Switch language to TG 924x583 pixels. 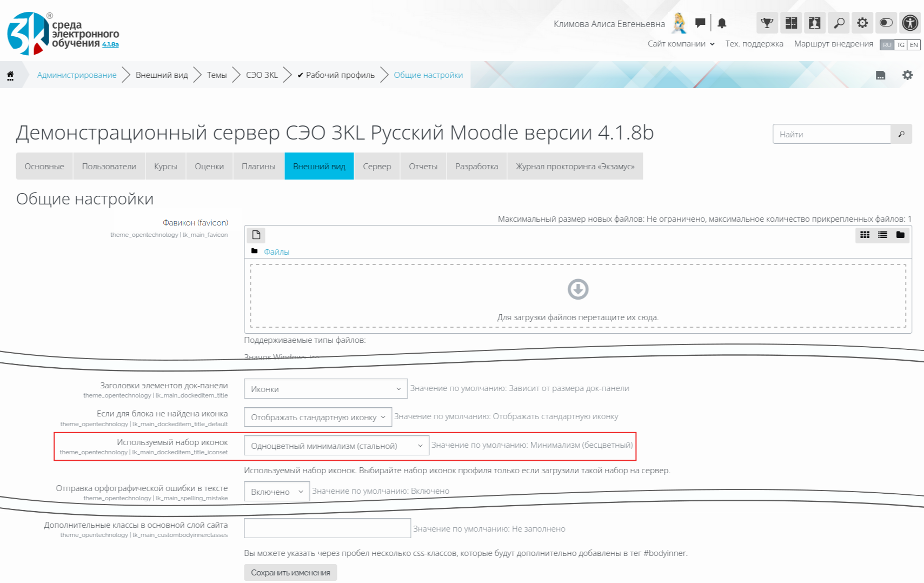coord(900,45)
